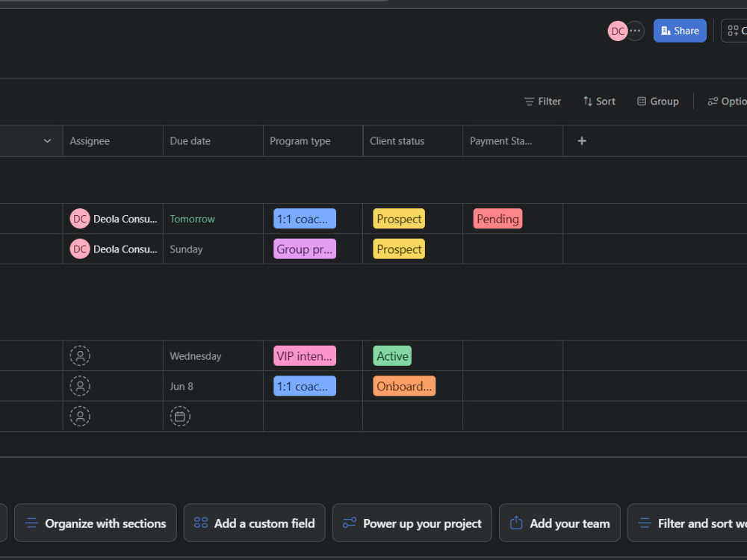This screenshot has height=560, width=747.
Task: Click the DC member avatar in header
Action: tap(618, 31)
